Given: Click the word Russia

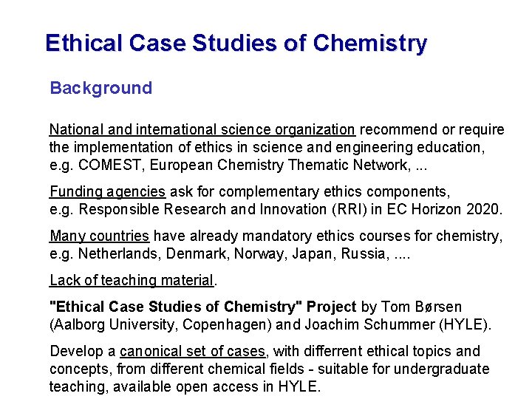Looking at the screenshot, I should (x=363, y=253).
